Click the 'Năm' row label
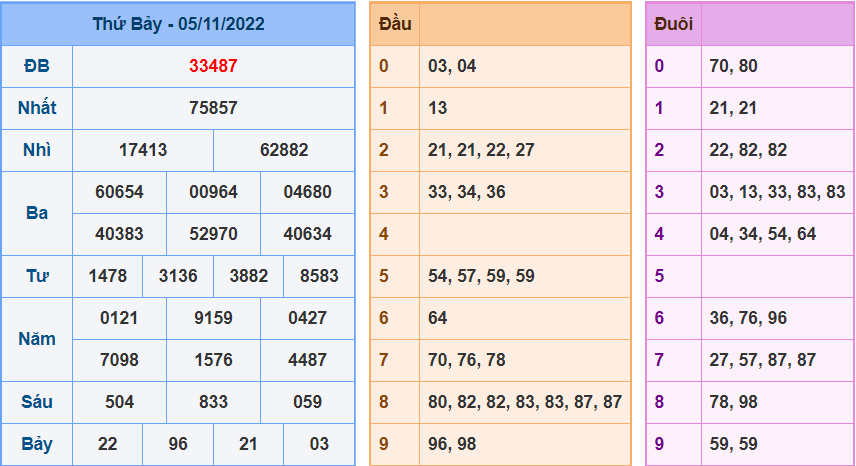The width and height of the screenshot is (856, 466). click(37, 339)
